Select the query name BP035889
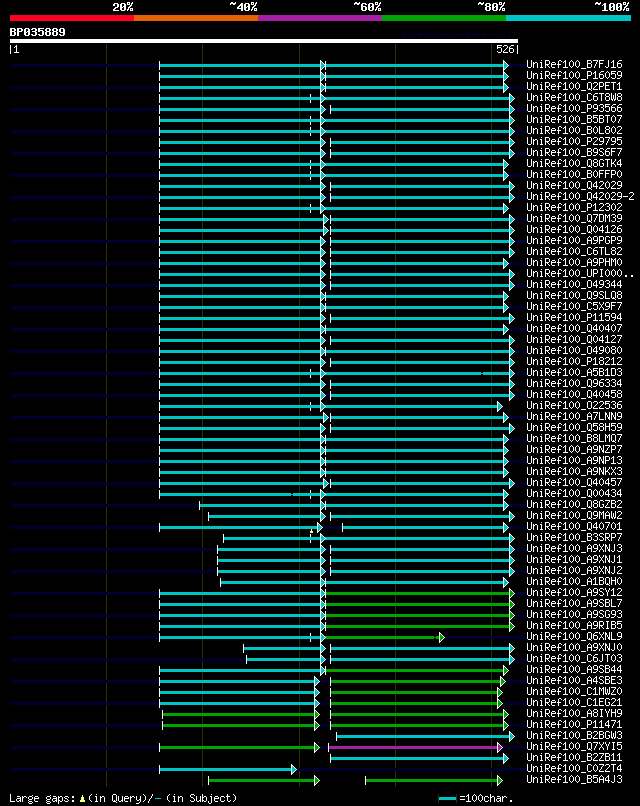 click(38, 32)
